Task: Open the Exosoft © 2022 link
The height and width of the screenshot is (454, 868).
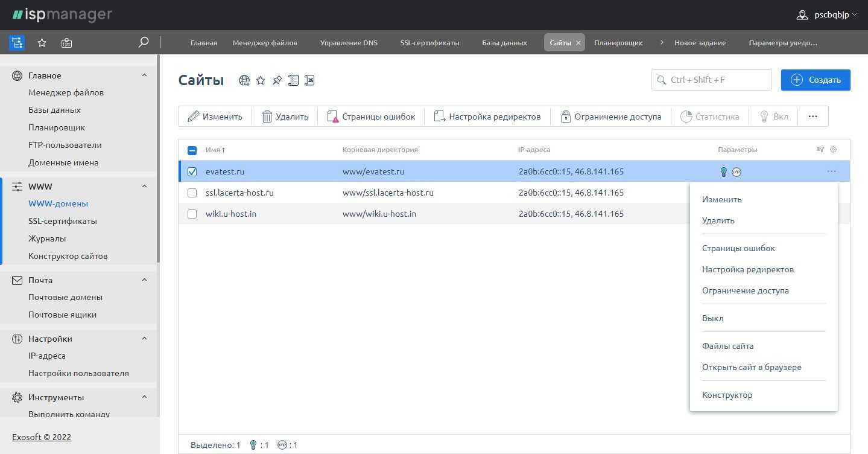Action: pos(42,437)
